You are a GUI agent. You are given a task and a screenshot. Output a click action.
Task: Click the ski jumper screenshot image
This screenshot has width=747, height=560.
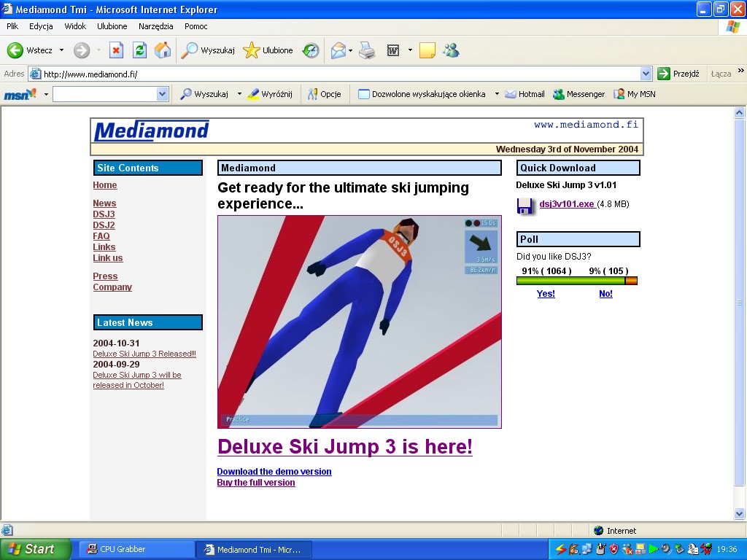(x=360, y=322)
